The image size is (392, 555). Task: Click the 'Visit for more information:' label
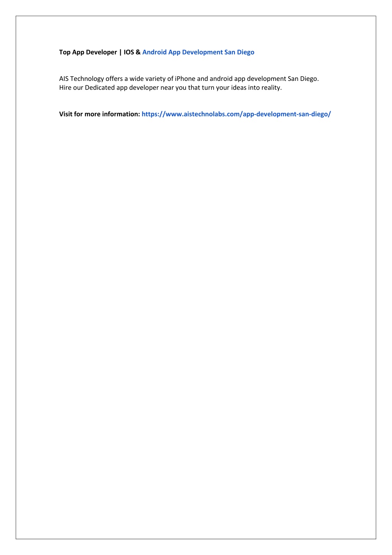(x=100, y=114)
